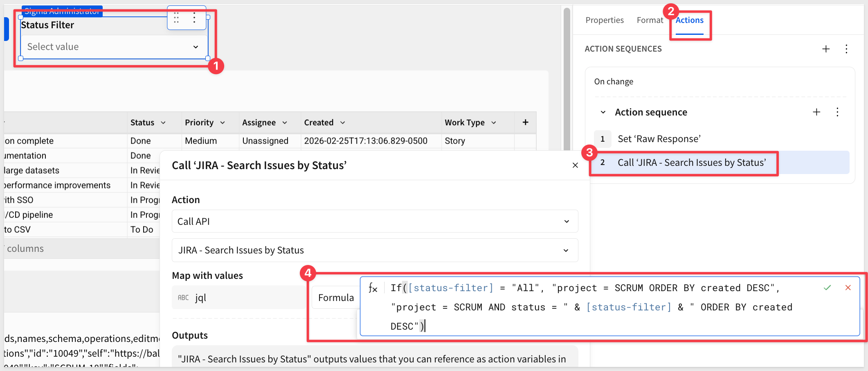Viewport: 868px width, 371px height.
Task: Open the Action sequence three-dot menu
Action: (837, 112)
